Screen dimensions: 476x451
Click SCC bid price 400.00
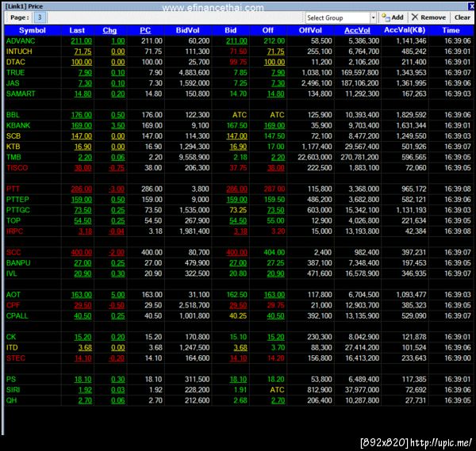(x=236, y=252)
